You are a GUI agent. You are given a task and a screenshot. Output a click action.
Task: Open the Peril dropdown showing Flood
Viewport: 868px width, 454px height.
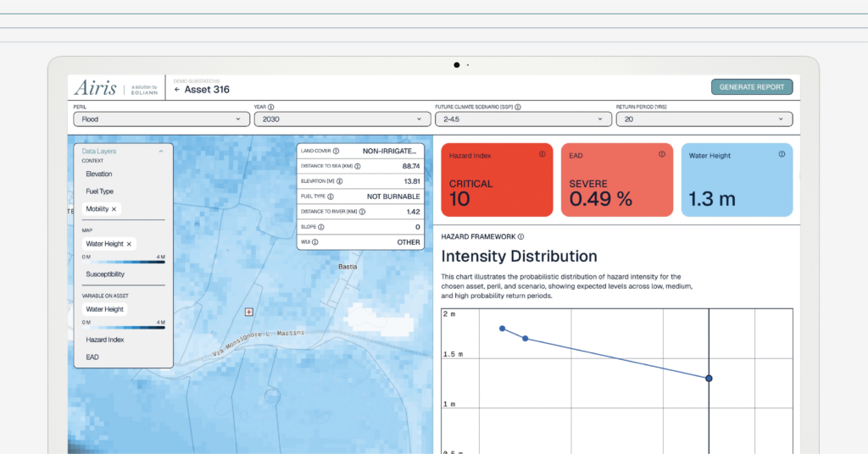click(160, 119)
